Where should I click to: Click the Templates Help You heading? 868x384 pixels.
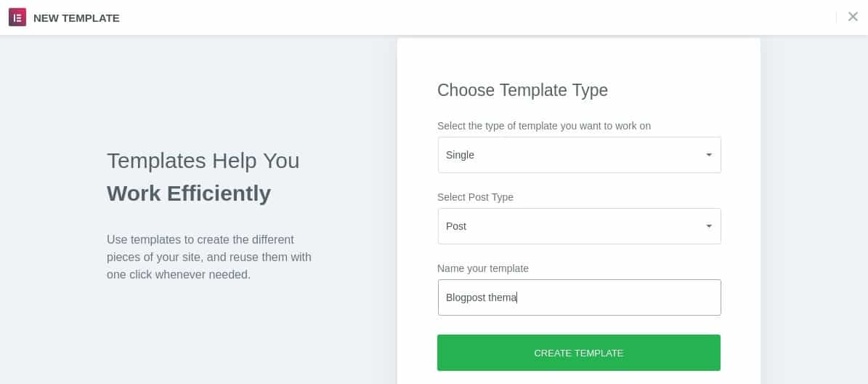tap(203, 161)
